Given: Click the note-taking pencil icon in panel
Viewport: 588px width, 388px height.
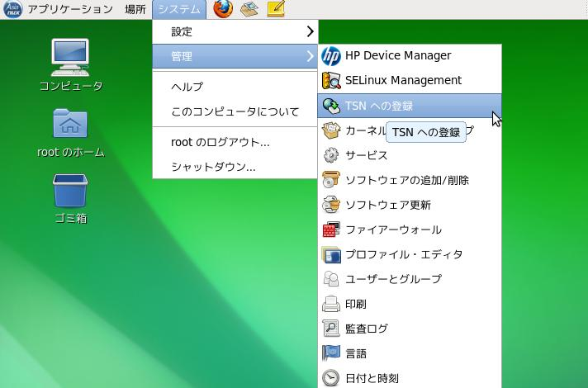Looking at the screenshot, I should 276,10.
